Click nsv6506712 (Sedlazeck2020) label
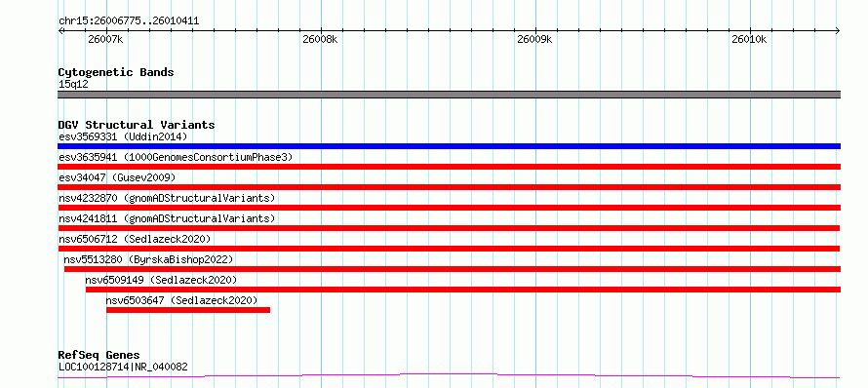The image size is (868, 388). click(135, 239)
